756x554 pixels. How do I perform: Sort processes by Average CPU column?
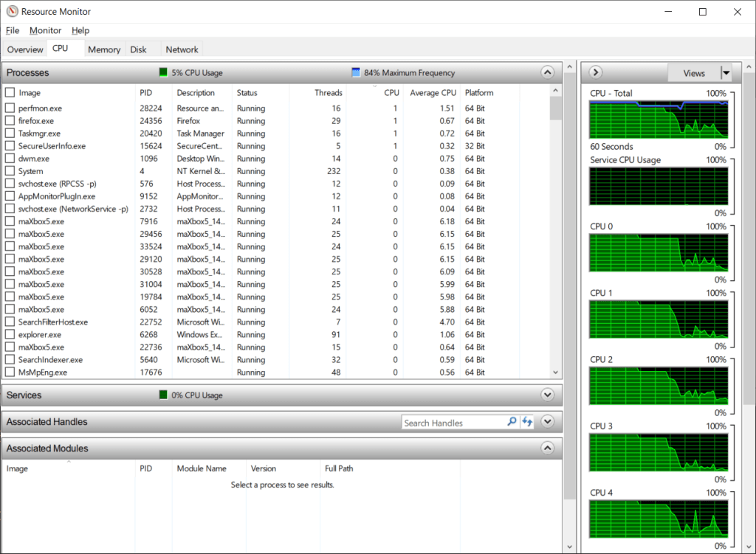pyautogui.click(x=433, y=93)
